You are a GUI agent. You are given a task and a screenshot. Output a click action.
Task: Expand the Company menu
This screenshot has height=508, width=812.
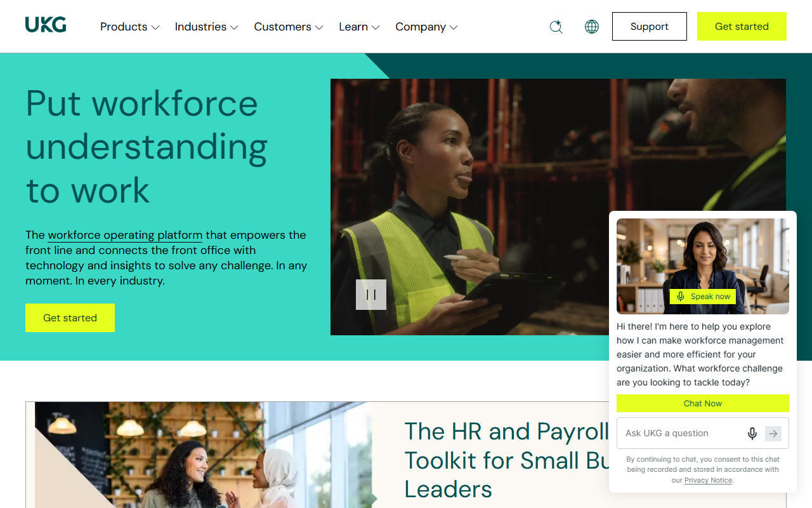(x=426, y=27)
